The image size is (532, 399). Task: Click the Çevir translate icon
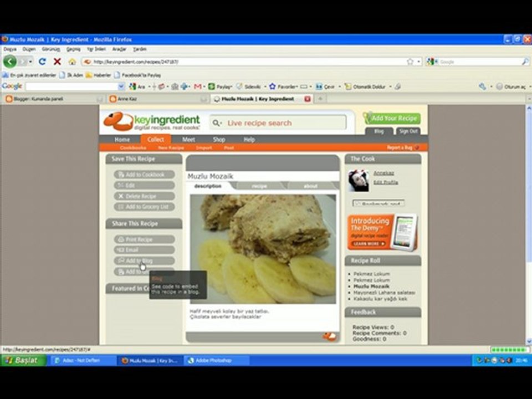[319, 86]
